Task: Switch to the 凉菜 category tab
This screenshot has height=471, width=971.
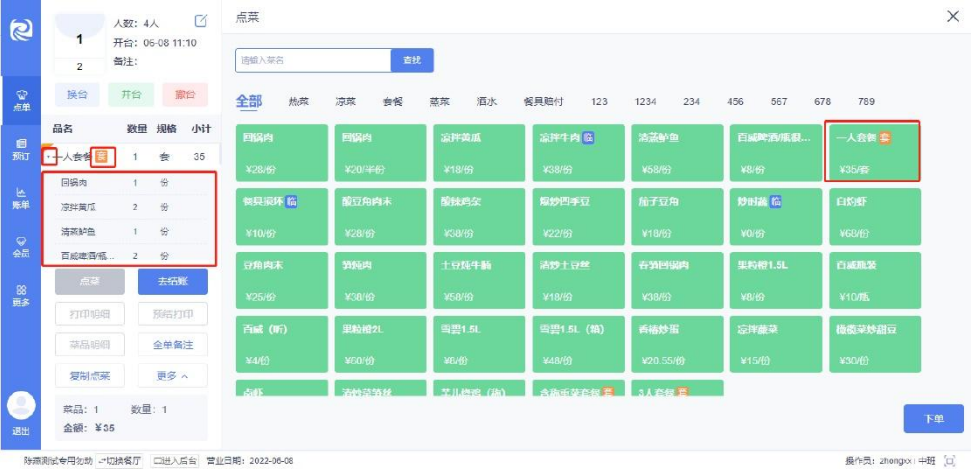Action: [346, 102]
